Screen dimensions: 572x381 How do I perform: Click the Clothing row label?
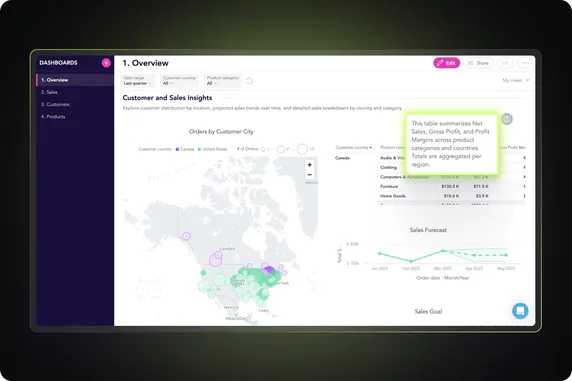[x=388, y=168]
